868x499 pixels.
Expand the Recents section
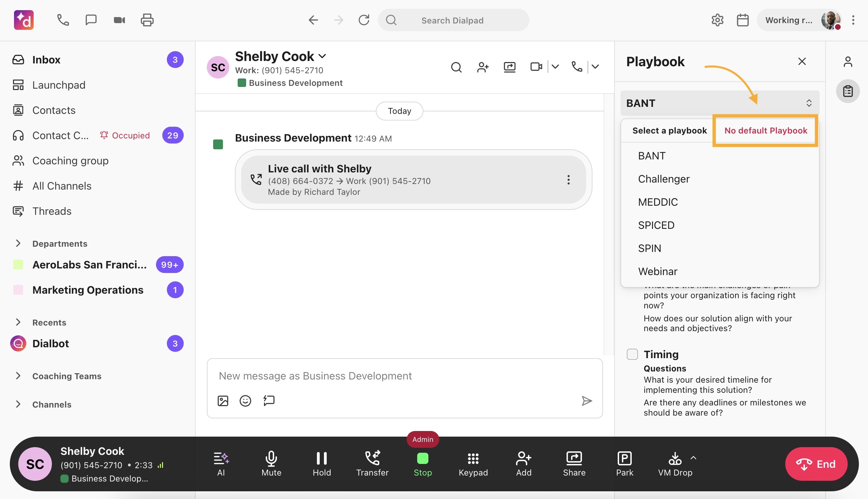[18, 322]
